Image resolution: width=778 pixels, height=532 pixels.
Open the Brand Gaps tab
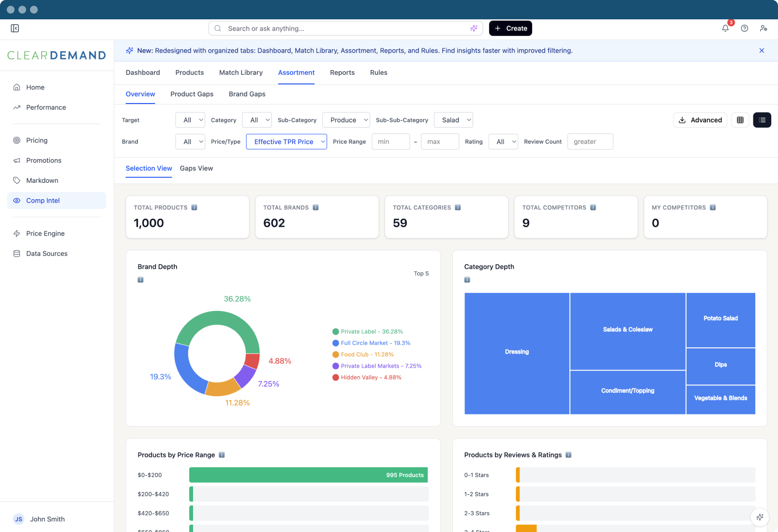click(247, 94)
